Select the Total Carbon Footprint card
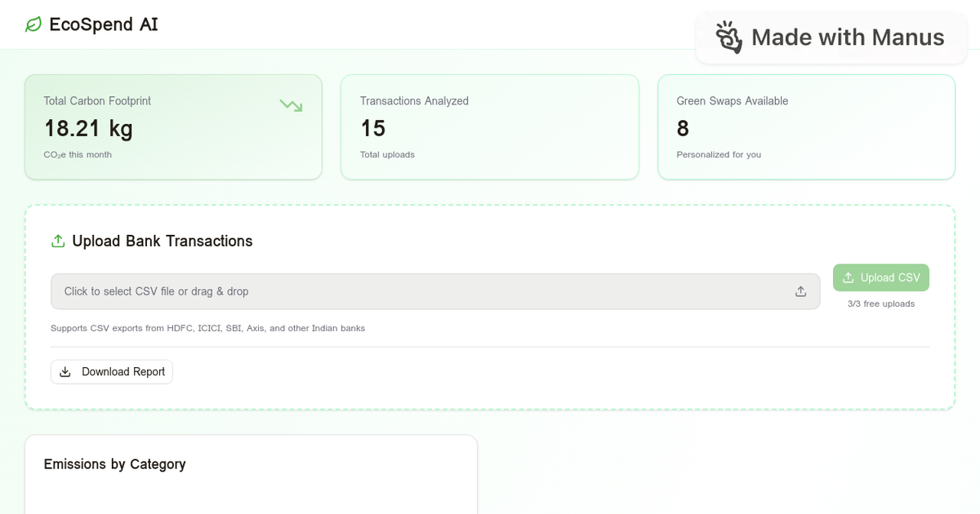Viewport: 980px width, 514px height. (x=173, y=126)
